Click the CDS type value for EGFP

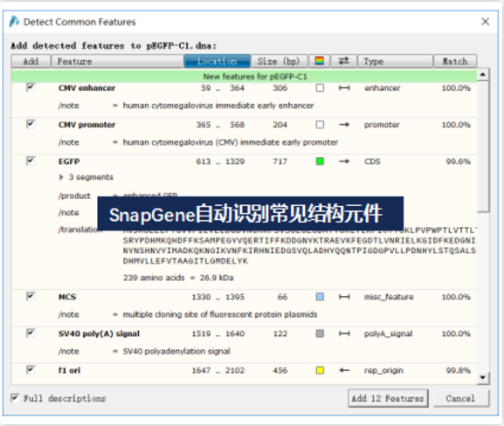tap(372, 161)
